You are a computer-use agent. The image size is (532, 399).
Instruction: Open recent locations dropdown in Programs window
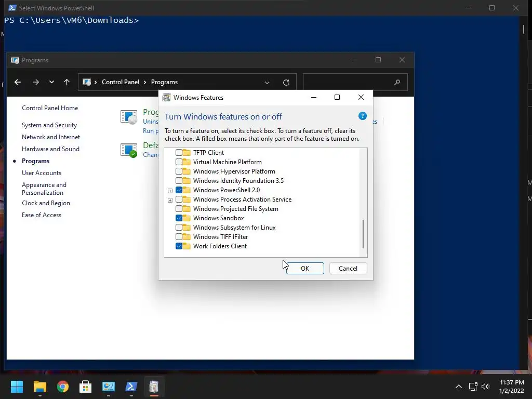(x=51, y=82)
